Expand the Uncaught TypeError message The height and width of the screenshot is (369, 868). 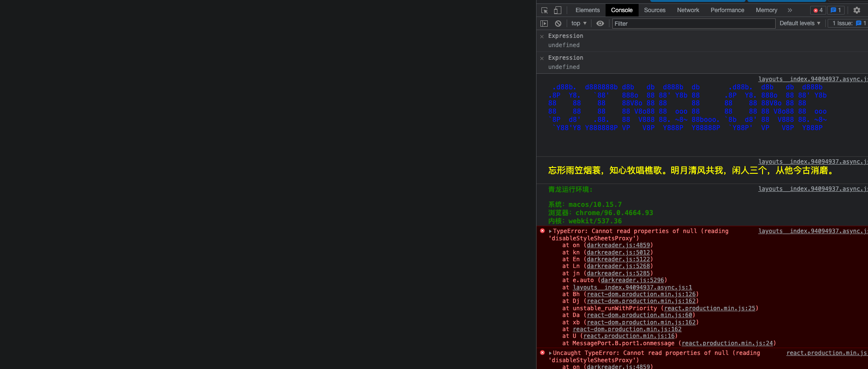[550, 353]
